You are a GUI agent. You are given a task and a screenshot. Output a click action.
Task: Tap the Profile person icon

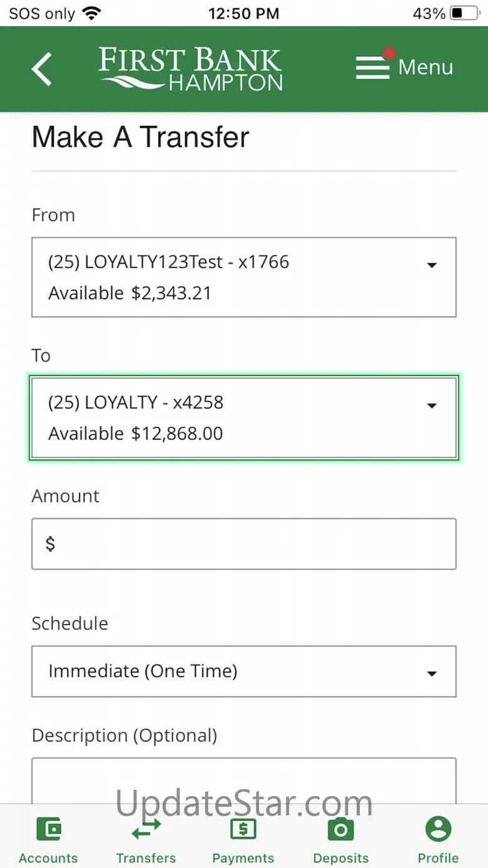click(438, 829)
